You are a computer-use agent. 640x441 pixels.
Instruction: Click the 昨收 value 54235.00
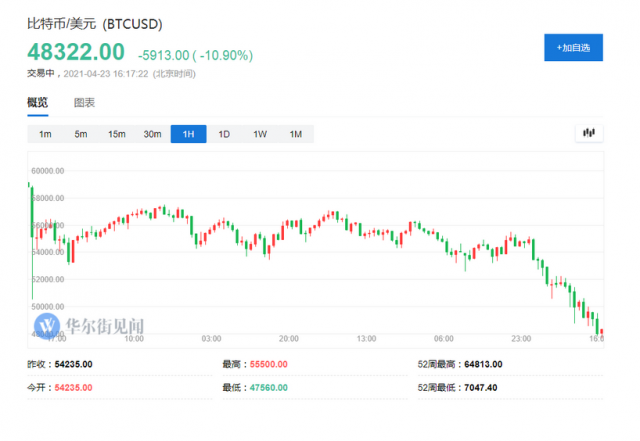[73, 364]
